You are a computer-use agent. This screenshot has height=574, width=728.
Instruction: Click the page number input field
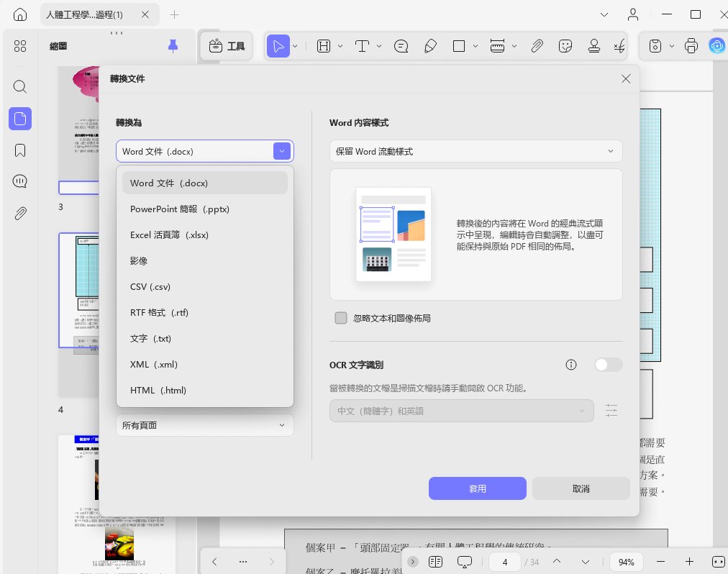505,562
